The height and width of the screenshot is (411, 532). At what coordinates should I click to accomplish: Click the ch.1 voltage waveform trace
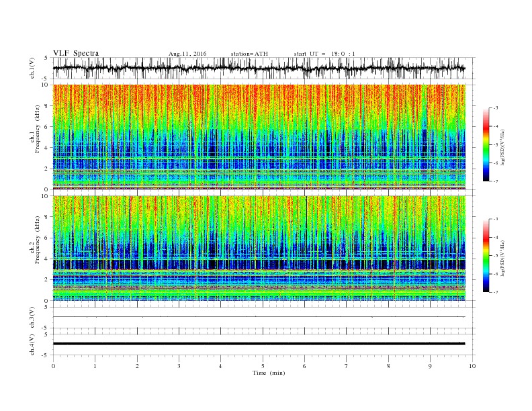click(x=259, y=68)
